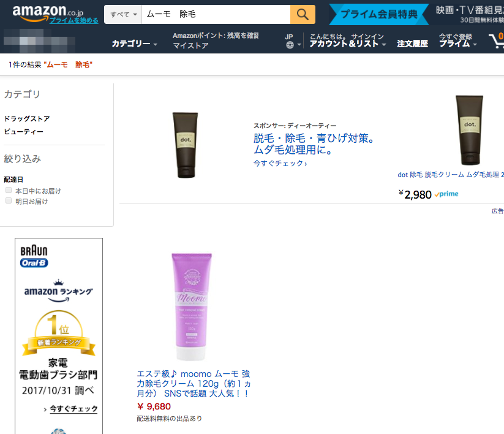Click 家電 電動歯ブラシ部門 ad text

click(58, 368)
